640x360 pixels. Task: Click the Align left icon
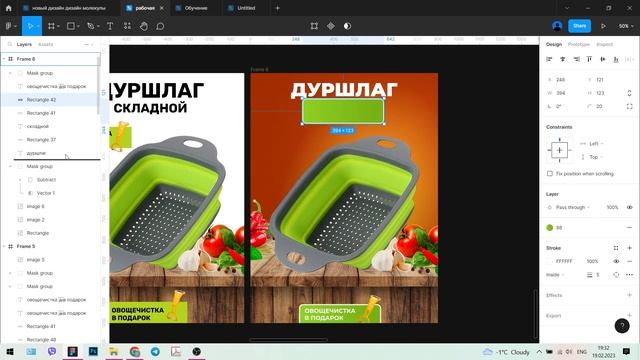[x=549, y=59]
